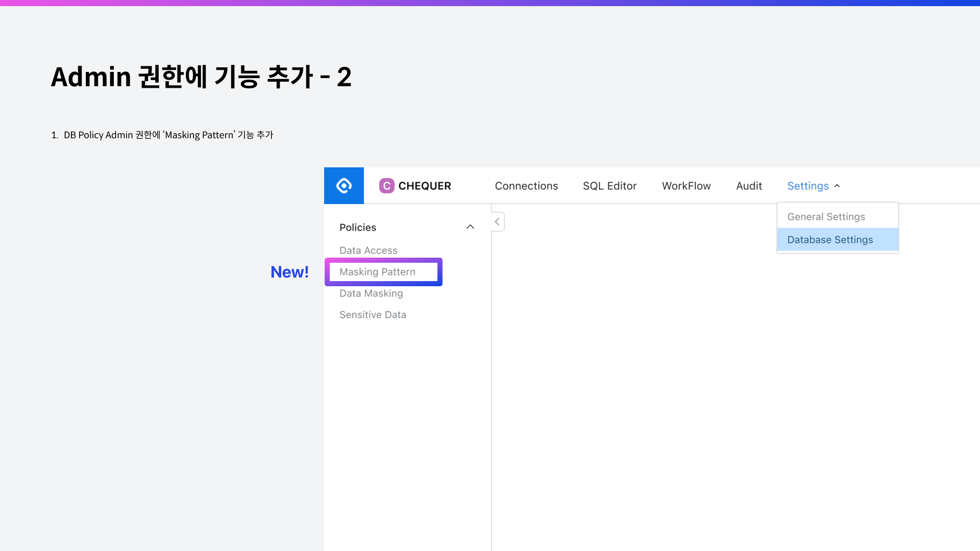Viewport: 980px width, 551px height.
Task: Switch to SQL Editor
Action: coord(609,186)
